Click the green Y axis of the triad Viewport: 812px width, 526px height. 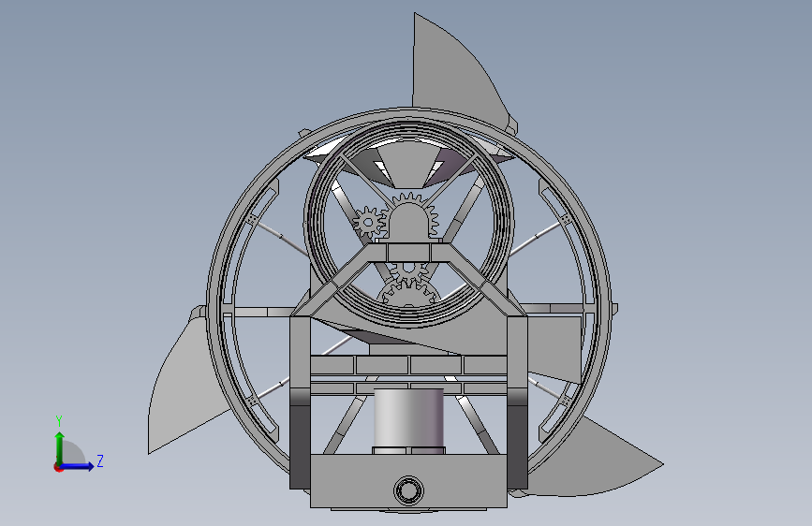pos(60,447)
